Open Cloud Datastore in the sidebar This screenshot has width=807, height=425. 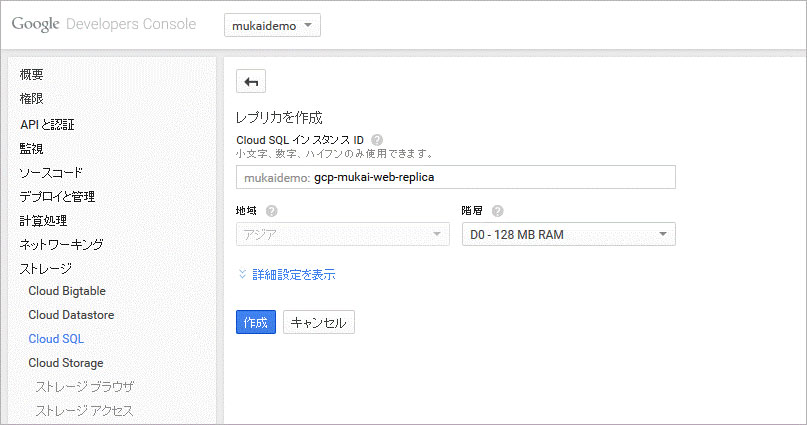pyautogui.click(x=71, y=315)
